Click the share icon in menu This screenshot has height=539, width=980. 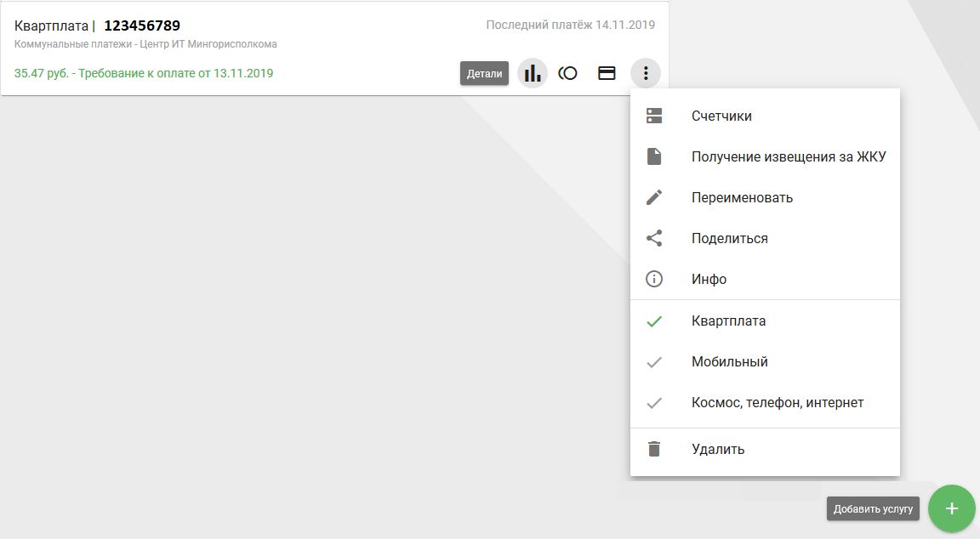tap(654, 238)
